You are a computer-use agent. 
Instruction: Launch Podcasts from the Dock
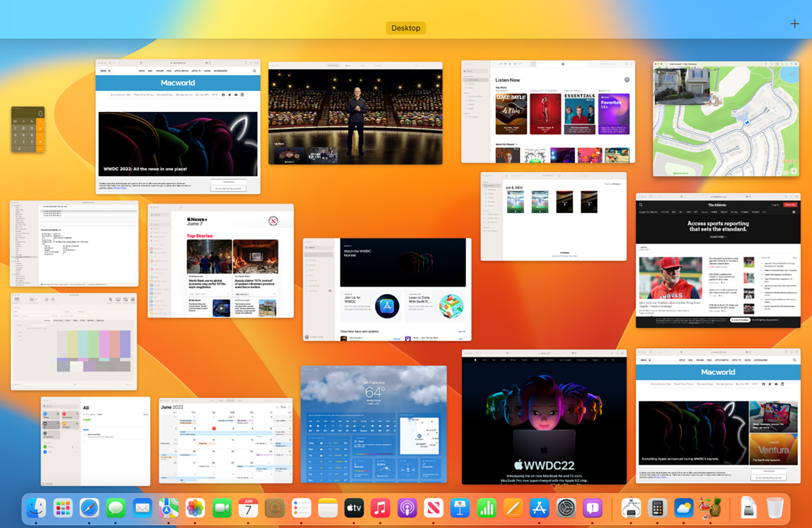(407, 508)
